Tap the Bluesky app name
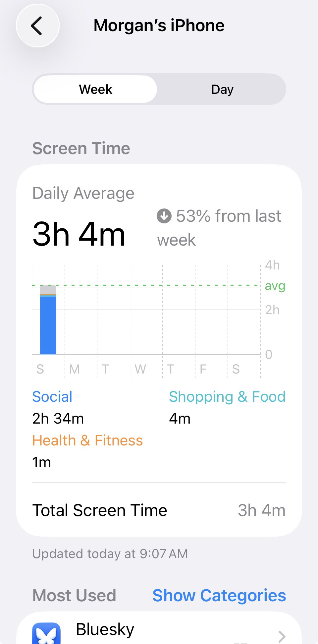 [105, 629]
